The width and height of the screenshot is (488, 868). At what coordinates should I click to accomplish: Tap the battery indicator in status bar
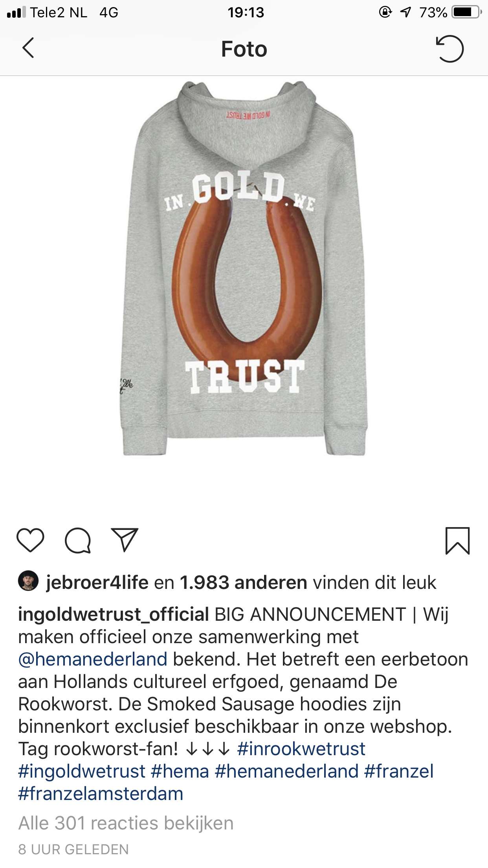tap(466, 12)
